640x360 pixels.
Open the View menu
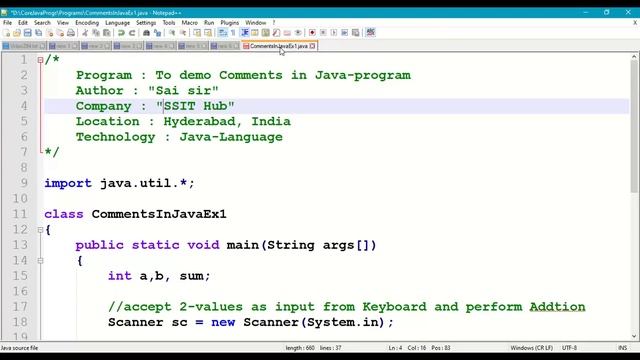pos(63,22)
